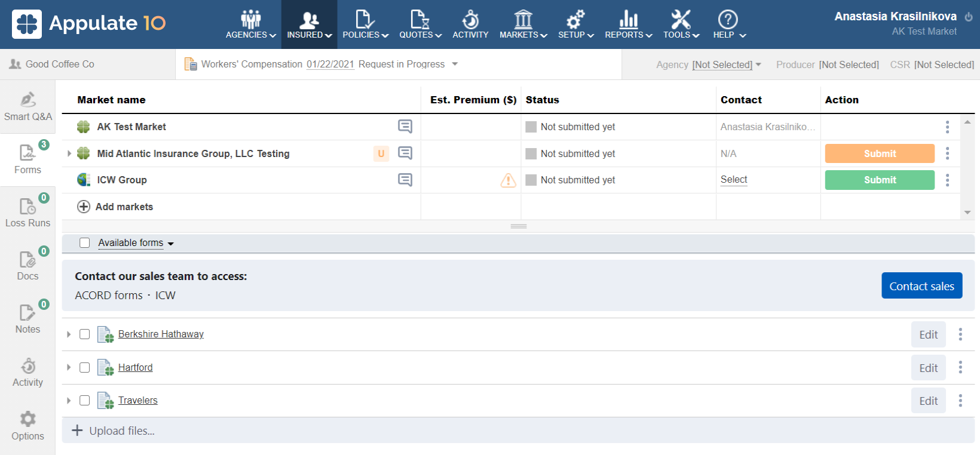Open more actions for Hartford form

(960, 367)
